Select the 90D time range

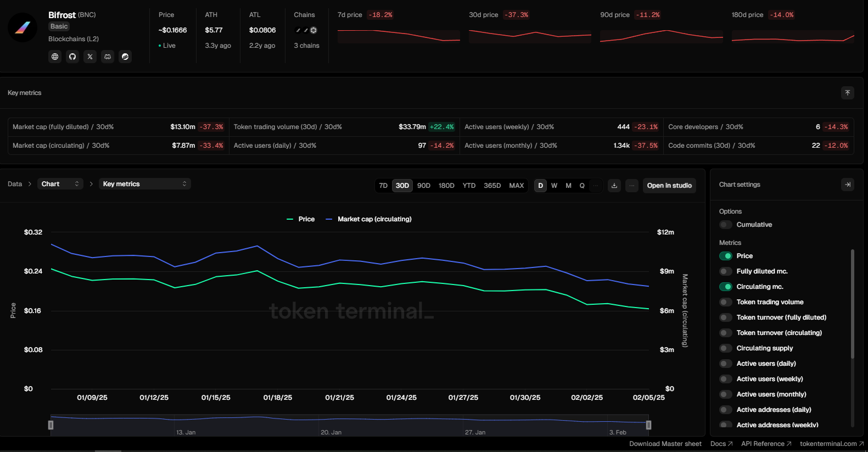coord(424,186)
